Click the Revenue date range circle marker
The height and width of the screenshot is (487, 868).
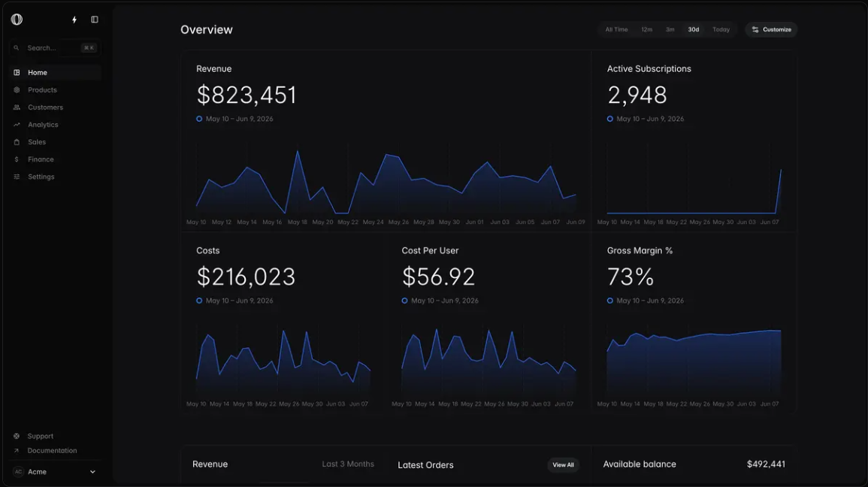coord(199,119)
